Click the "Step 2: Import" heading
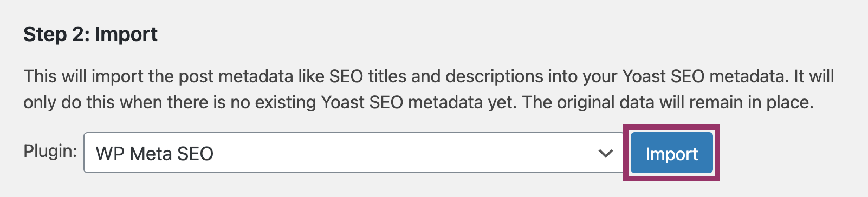The width and height of the screenshot is (868, 197). tap(90, 34)
